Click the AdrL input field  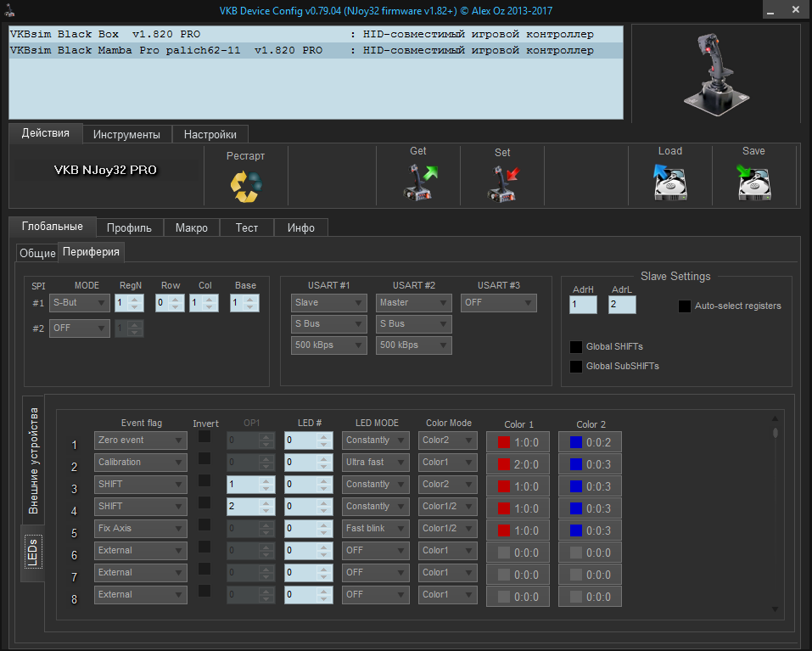(622, 305)
